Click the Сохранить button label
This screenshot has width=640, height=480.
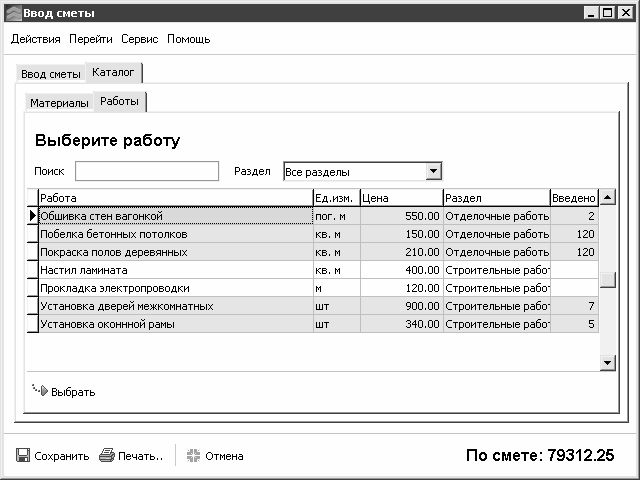point(62,456)
